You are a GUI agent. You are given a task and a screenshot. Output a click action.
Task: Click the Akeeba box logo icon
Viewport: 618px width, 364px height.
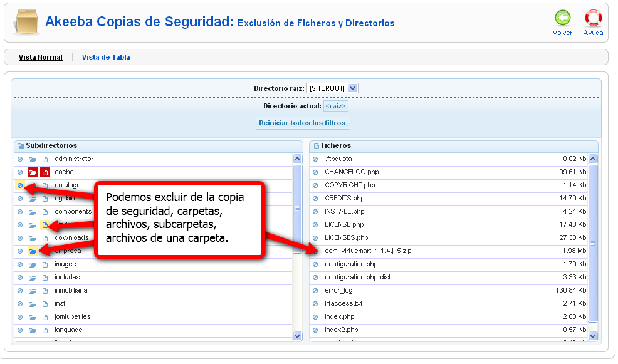[x=26, y=23]
